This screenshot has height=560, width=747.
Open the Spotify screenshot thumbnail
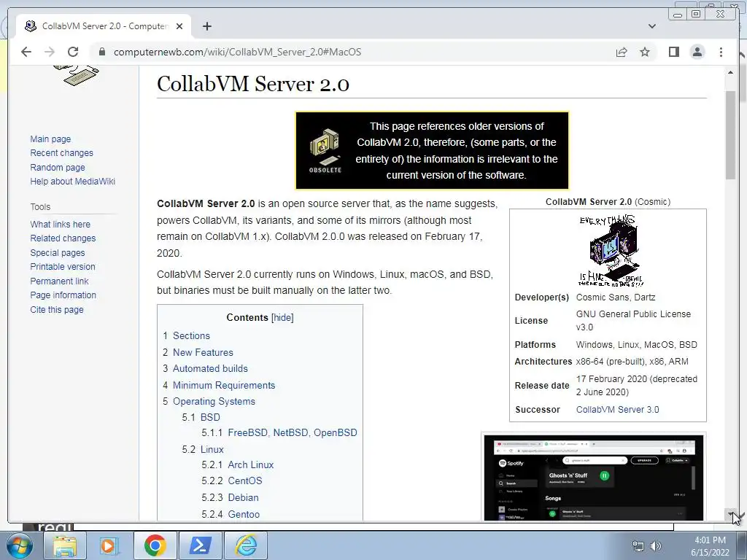coord(594,478)
